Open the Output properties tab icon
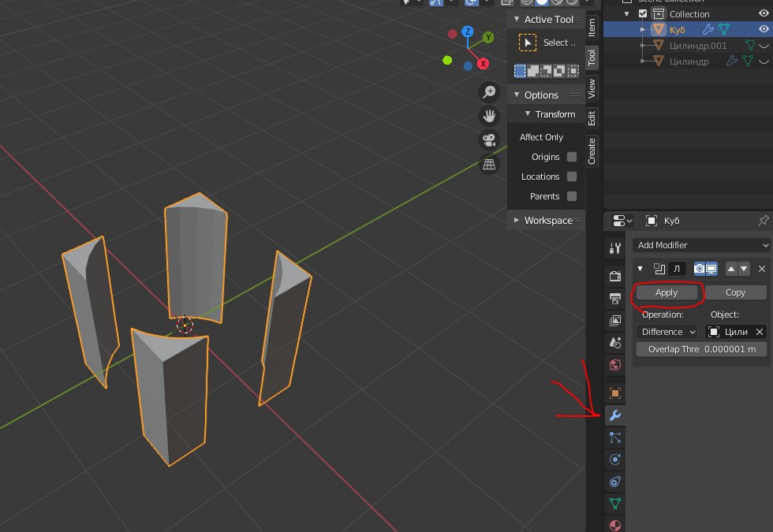The height and width of the screenshot is (532, 773). [x=614, y=299]
